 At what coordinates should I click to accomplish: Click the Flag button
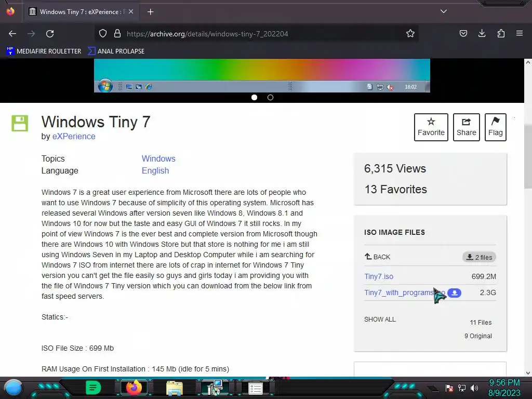[495, 127]
